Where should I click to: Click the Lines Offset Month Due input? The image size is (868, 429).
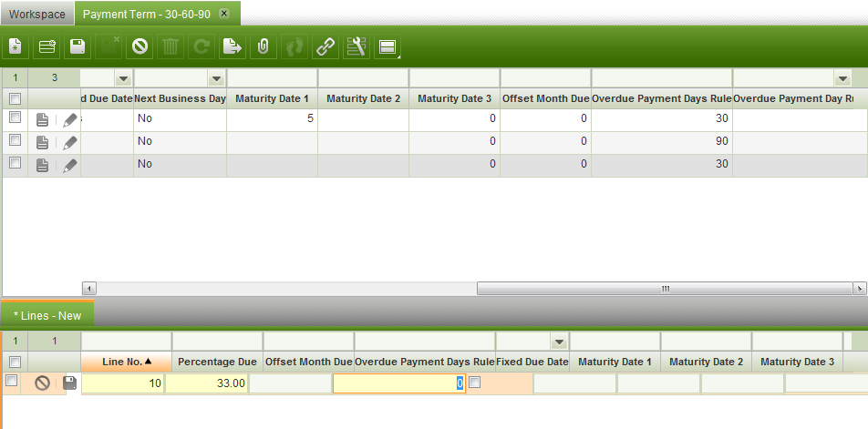290,383
